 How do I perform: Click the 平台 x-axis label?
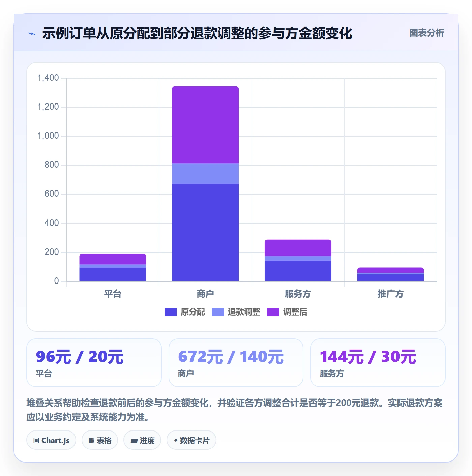[x=113, y=294]
